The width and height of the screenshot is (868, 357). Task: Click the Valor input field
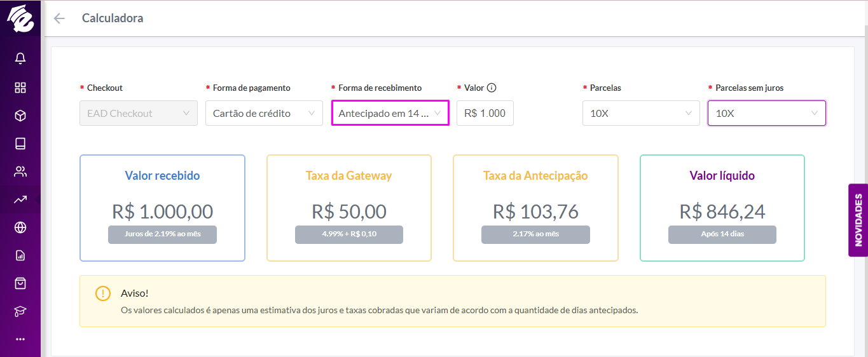(485, 113)
